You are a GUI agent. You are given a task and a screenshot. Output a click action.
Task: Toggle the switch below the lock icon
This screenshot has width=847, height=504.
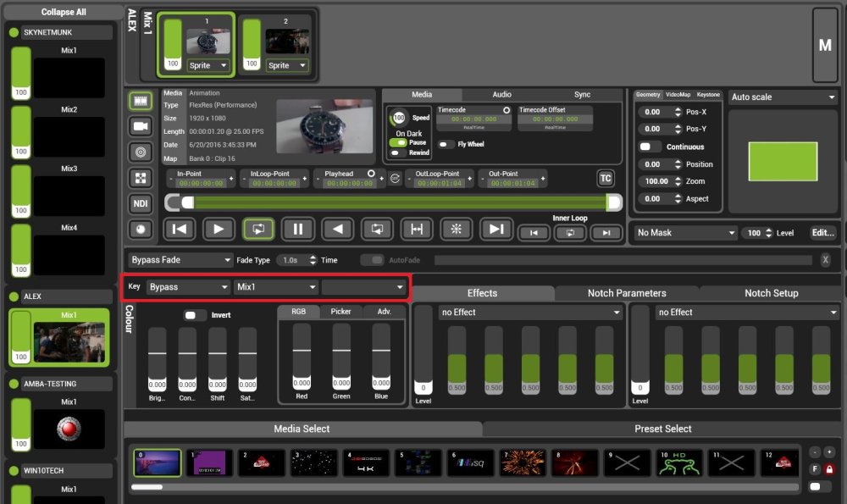[819, 487]
